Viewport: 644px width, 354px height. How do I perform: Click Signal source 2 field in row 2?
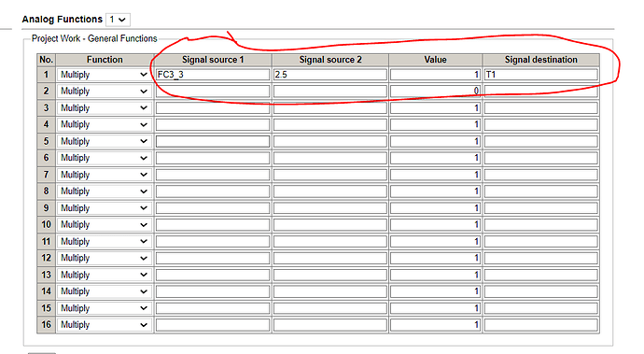coord(329,92)
